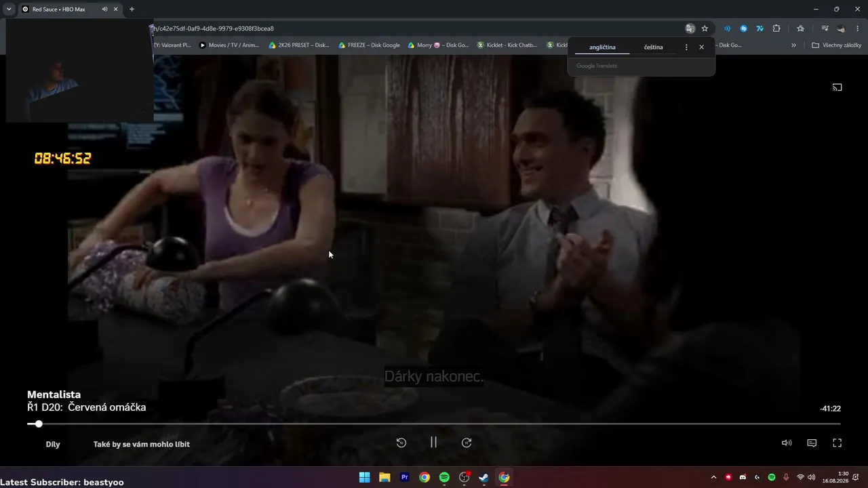The height and width of the screenshot is (488, 868).
Task: Open the Wi-Fi network tray icon
Action: click(x=801, y=477)
